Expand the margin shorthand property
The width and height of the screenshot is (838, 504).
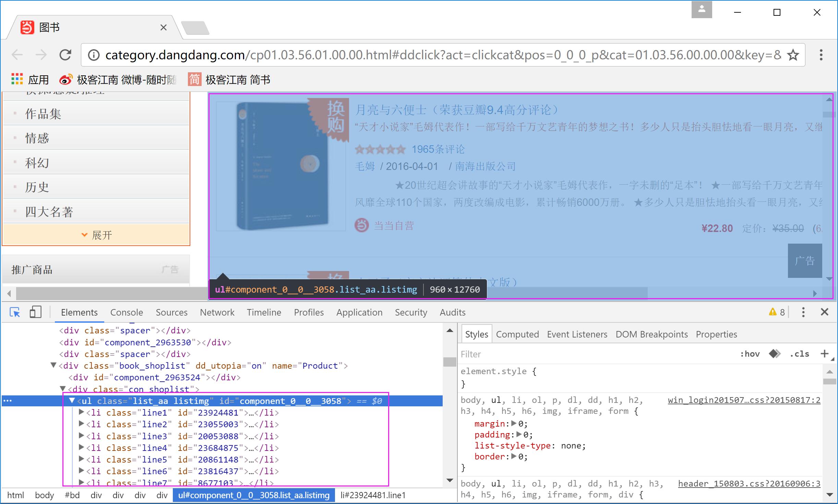514,423
